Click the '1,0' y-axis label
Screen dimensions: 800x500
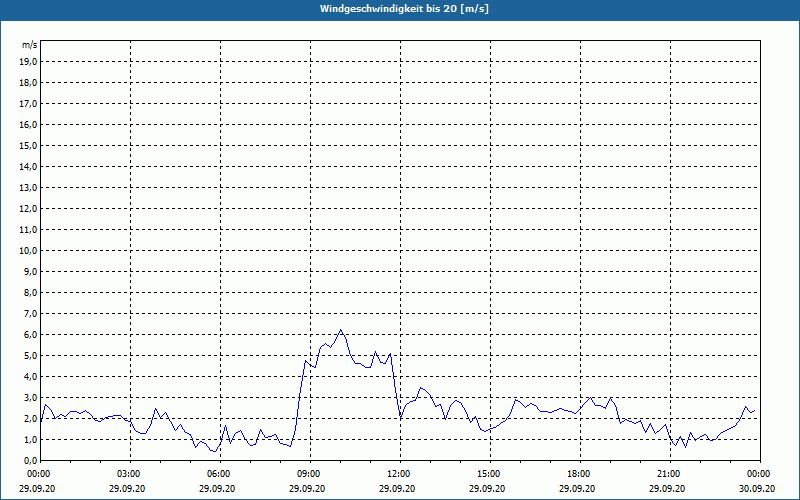(x=31, y=440)
